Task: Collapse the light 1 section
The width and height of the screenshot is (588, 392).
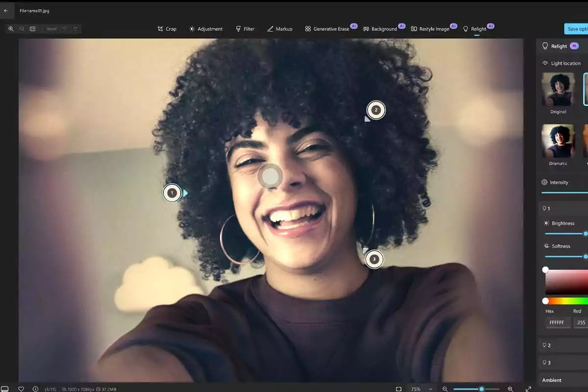Action: [x=563, y=208]
